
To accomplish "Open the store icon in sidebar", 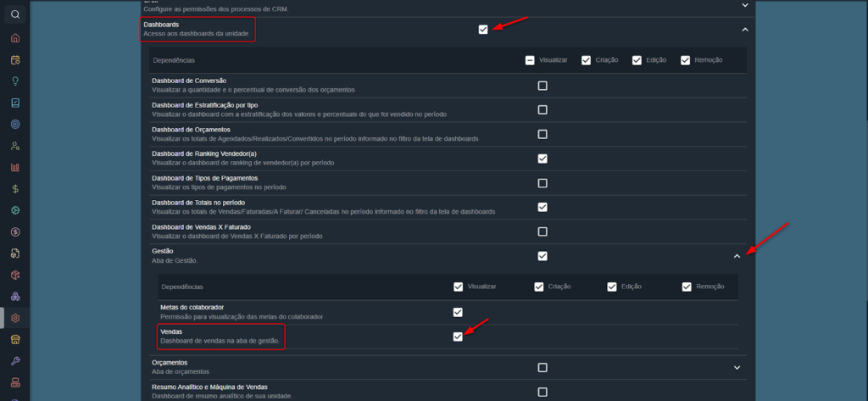I will click(x=15, y=340).
